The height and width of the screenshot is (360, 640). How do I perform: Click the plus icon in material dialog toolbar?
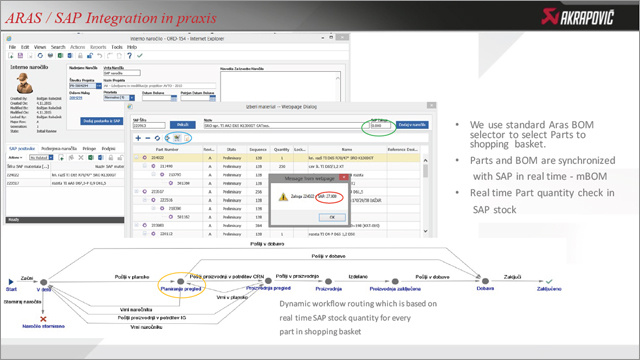point(138,138)
